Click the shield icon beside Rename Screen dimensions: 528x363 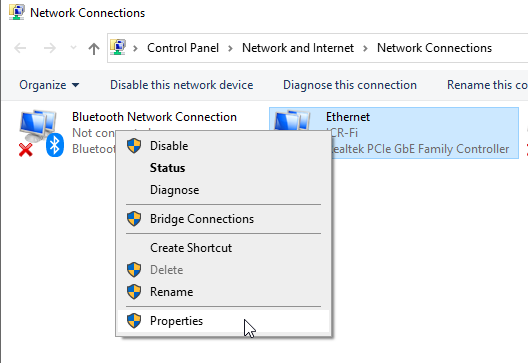coord(134,292)
